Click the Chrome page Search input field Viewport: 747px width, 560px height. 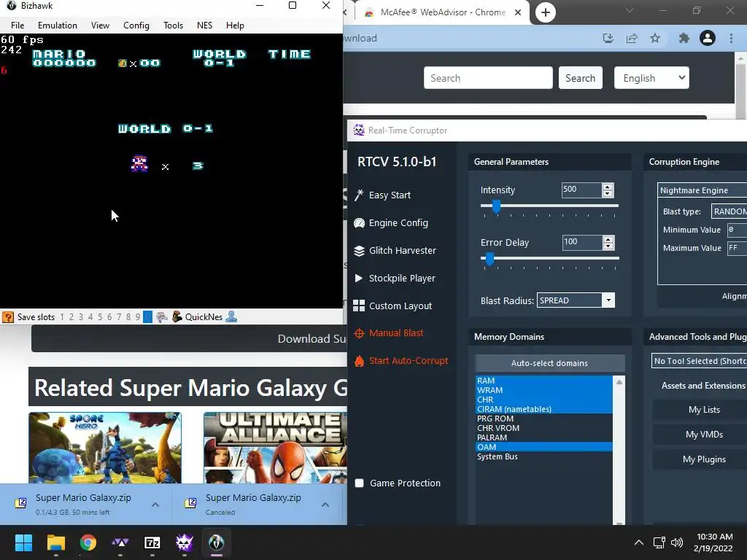[488, 78]
